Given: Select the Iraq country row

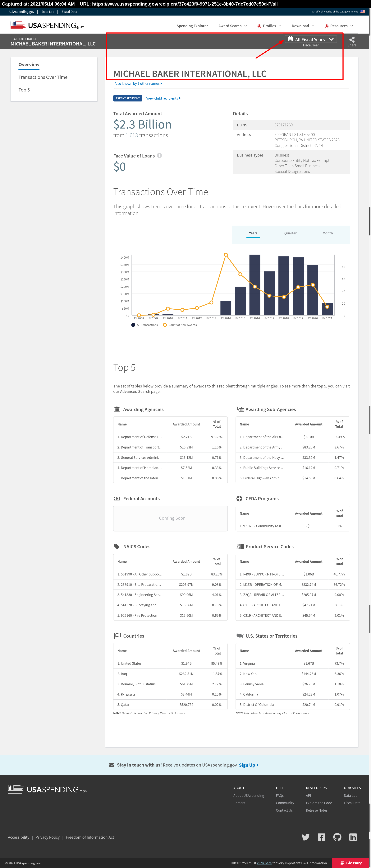Looking at the screenshot, I should [x=170, y=673].
